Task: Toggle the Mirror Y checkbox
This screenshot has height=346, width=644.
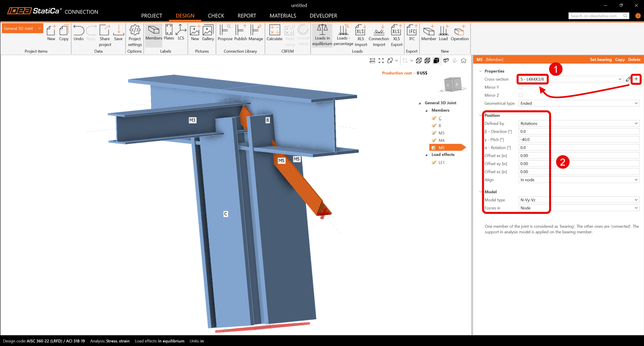Action: (x=521, y=87)
